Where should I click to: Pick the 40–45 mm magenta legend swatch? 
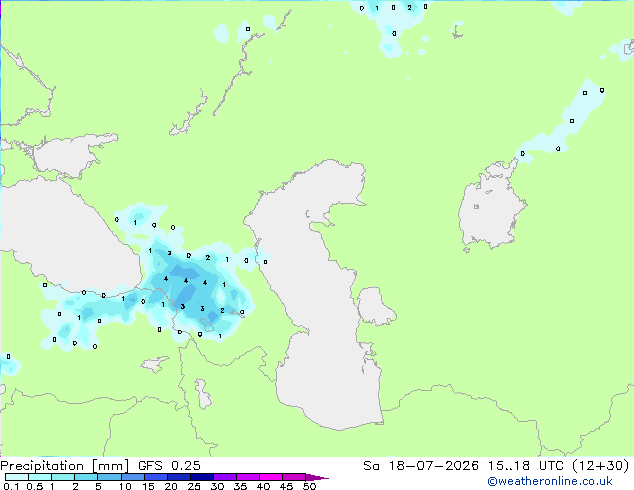[x=271, y=477]
